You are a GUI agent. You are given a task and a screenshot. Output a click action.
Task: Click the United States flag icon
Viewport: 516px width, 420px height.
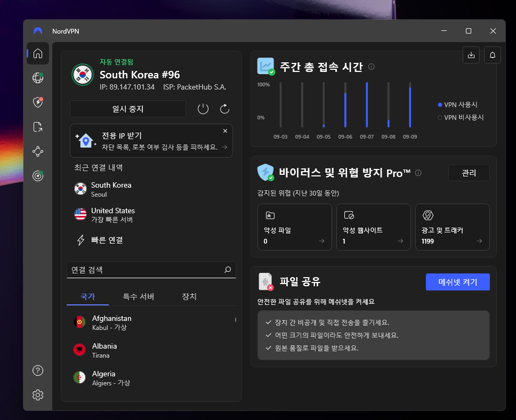(80, 215)
